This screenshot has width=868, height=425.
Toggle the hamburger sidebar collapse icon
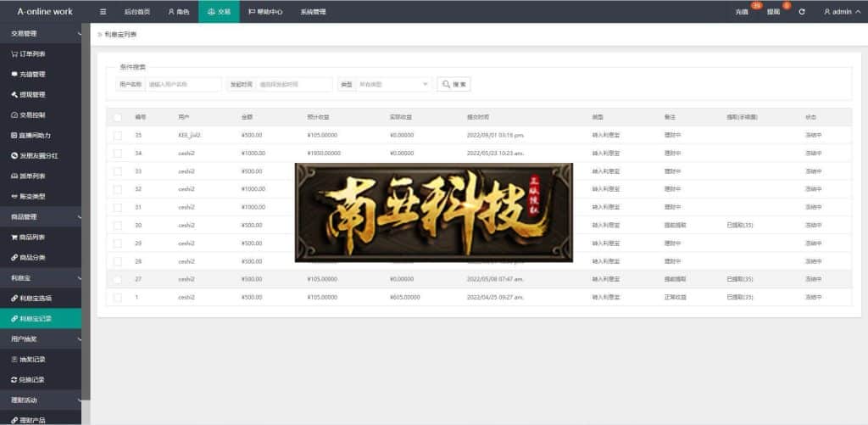(x=103, y=12)
